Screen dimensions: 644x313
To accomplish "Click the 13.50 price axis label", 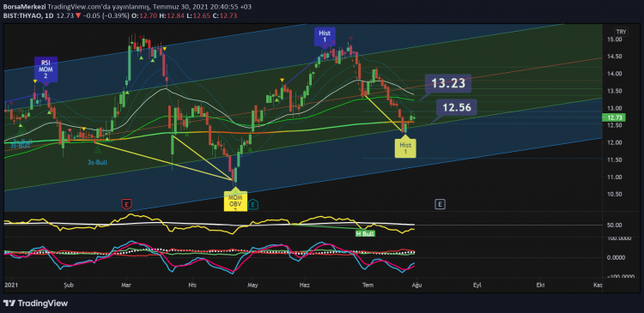I will pyautogui.click(x=614, y=91).
